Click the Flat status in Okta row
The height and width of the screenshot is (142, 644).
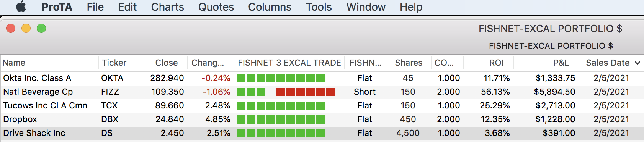[364, 78]
